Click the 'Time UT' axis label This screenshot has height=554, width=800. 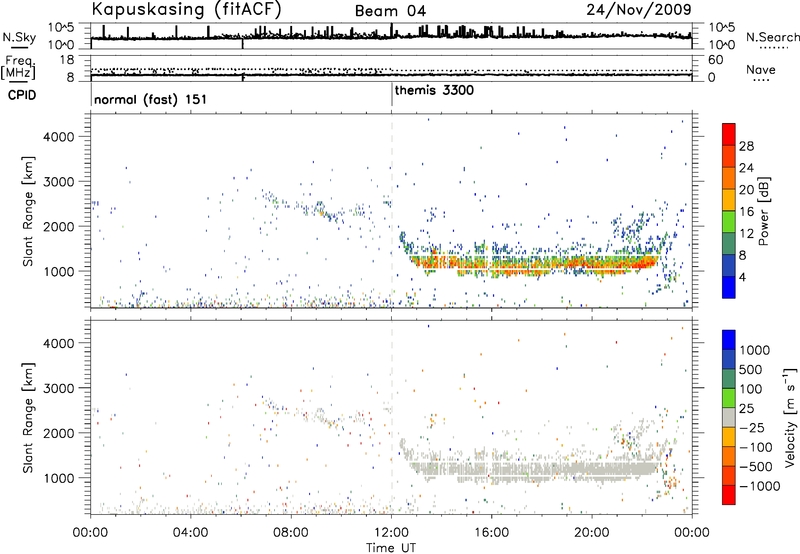coord(391,547)
